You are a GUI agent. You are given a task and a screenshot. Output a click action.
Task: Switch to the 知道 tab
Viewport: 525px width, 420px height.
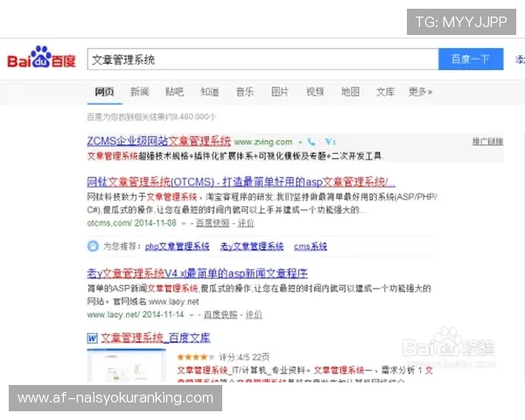210,91
